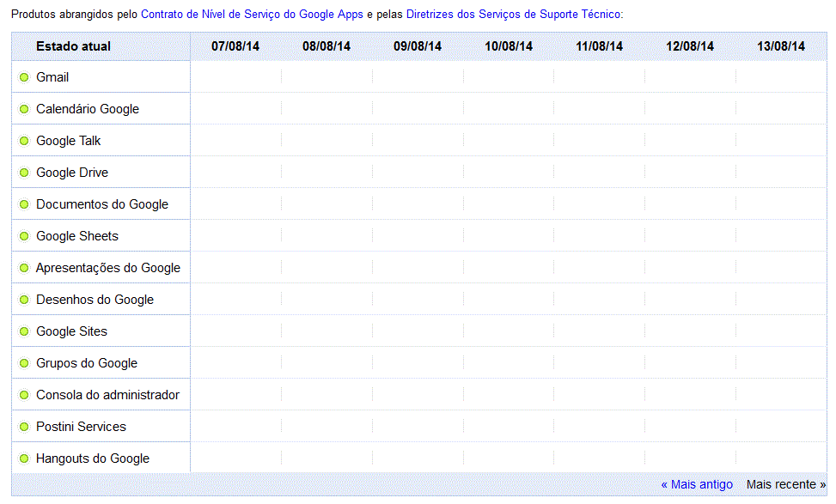
Task: Select the Grupos do Google row label
Action: tap(87, 363)
